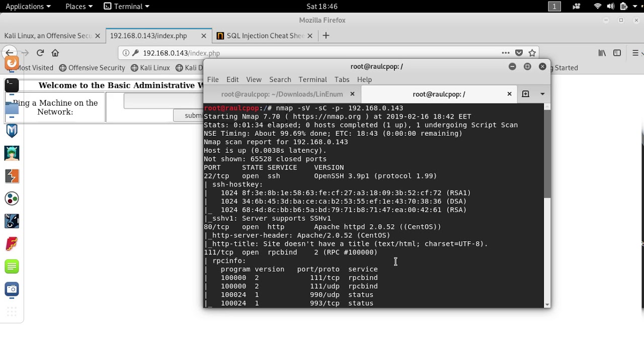Show applications grid in dock
Image resolution: width=644 pixels, height=362 pixels.
point(12,311)
